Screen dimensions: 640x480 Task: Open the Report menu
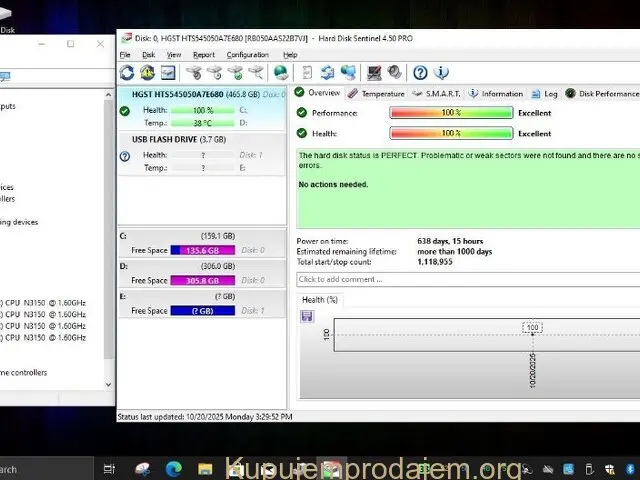coord(204,55)
